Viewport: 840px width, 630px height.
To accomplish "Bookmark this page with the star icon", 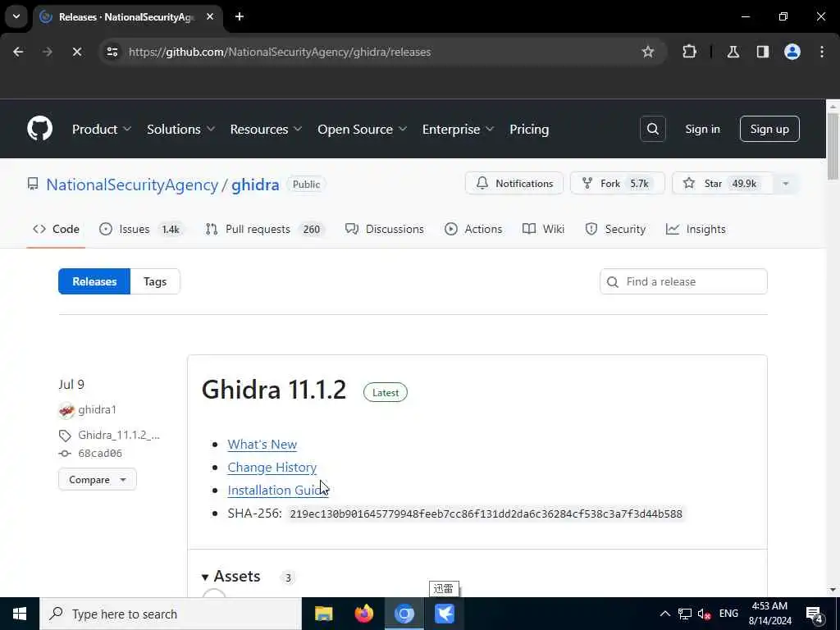I will tap(648, 52).
